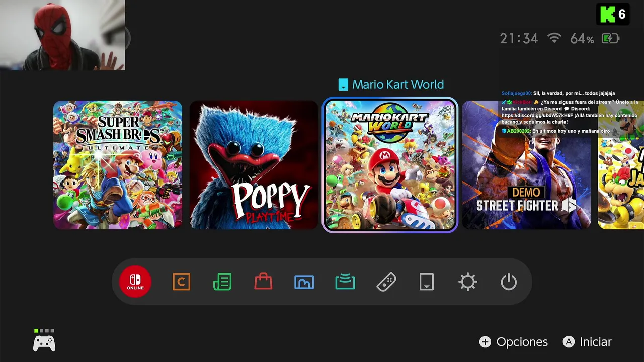Open the Album icon

pos(304,282)
